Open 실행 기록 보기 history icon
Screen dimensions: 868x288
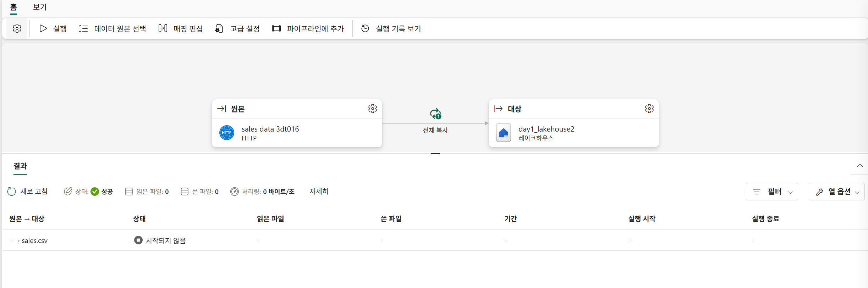click(x=365, y=28)
